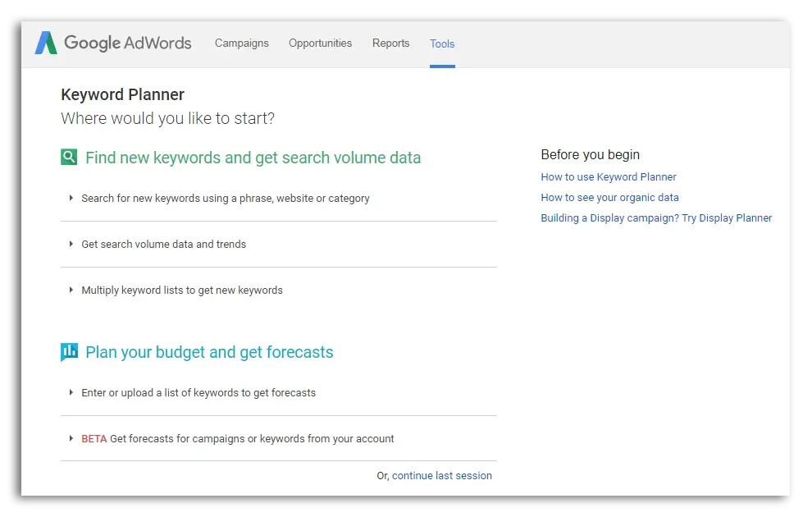Click the blue bar chart forecast icon
The image size is (812, 517).
69,352
